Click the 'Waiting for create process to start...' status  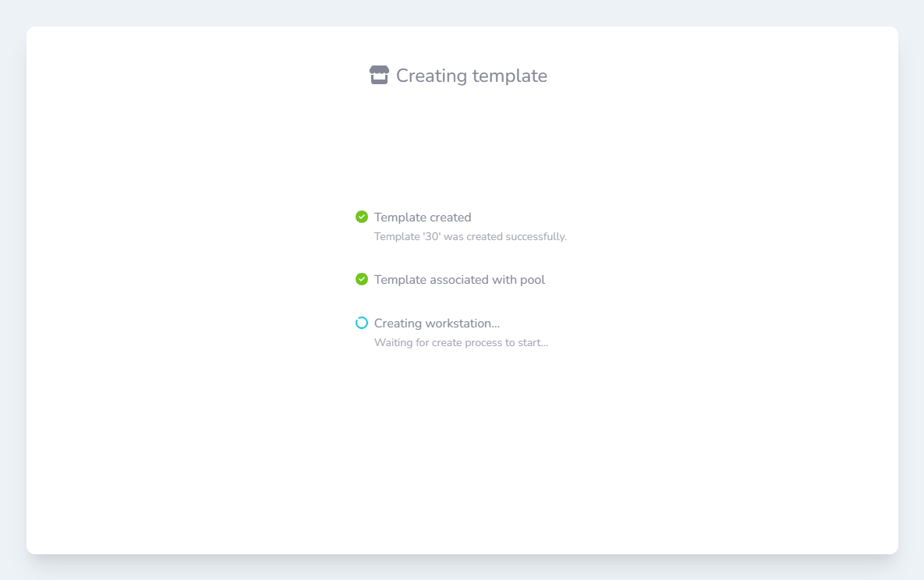461,342
